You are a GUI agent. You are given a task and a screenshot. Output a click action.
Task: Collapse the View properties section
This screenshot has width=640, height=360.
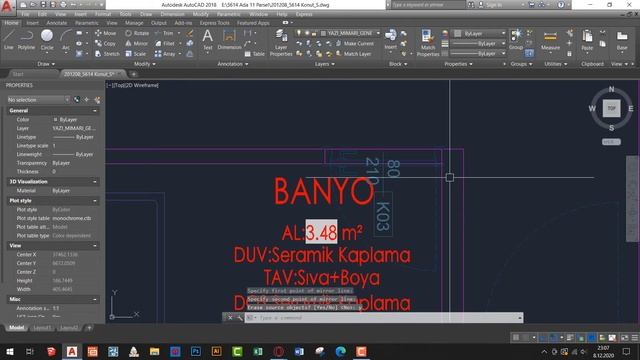95,246
